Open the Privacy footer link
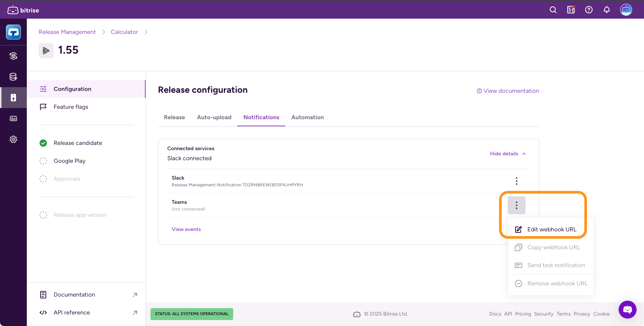The image size is (644, 326). coord(582,314)
